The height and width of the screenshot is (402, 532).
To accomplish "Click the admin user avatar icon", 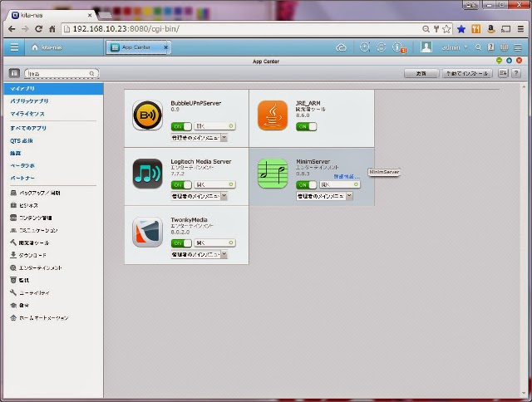I will (x=426, y=47).
